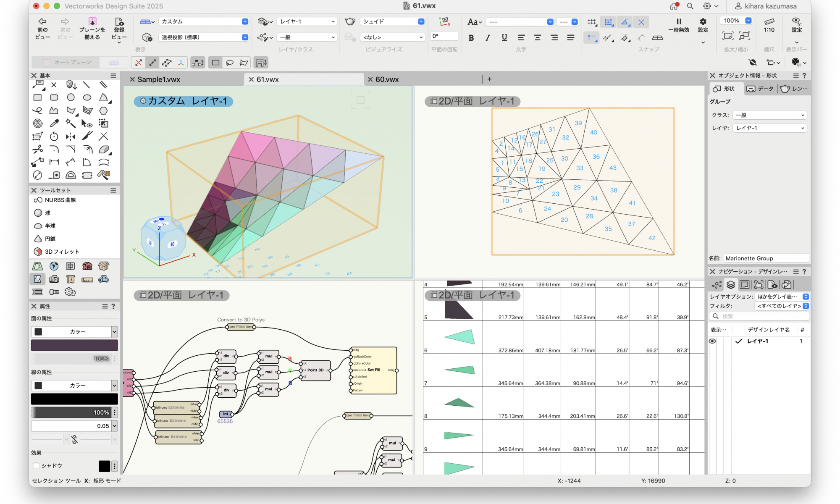Open the シェイド render mode dropdown
Viewport: 840px width, 504px height.
pos(392,21)
